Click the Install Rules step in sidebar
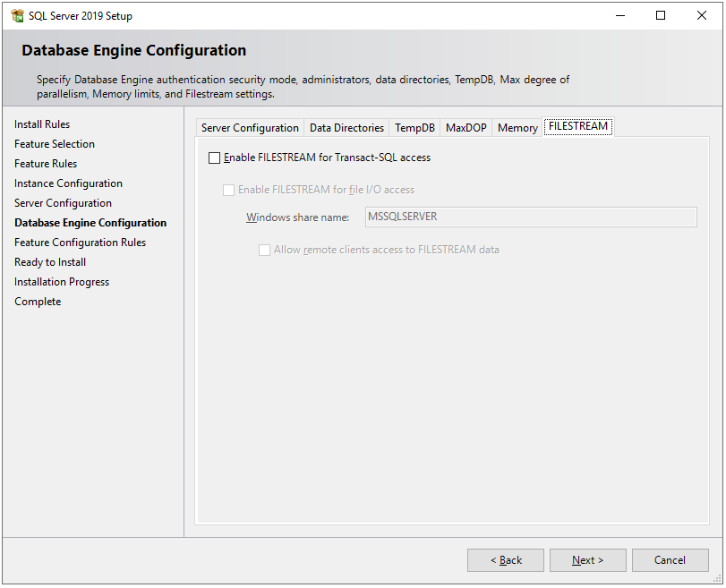This screenshot has height=588, width=726. [x=42, y=124]
